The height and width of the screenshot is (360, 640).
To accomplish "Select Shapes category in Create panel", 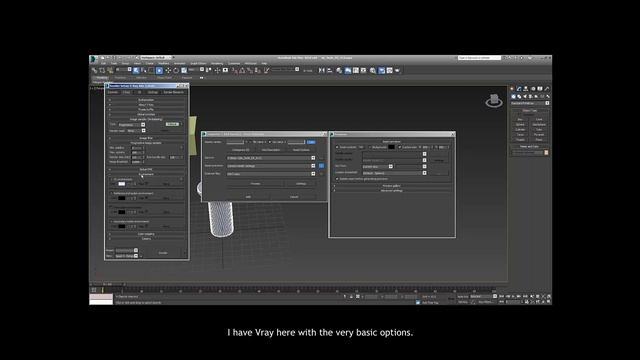I will click(519, 97).
